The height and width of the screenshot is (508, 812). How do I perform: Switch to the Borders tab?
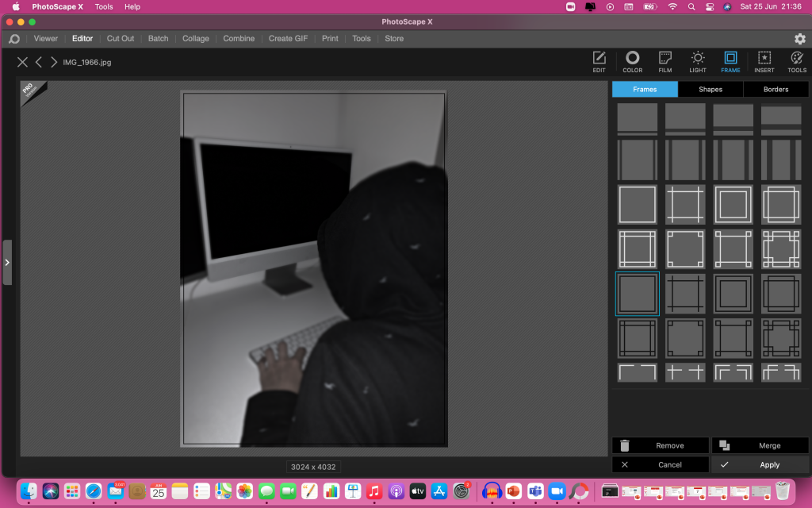[x=776, y=89]
